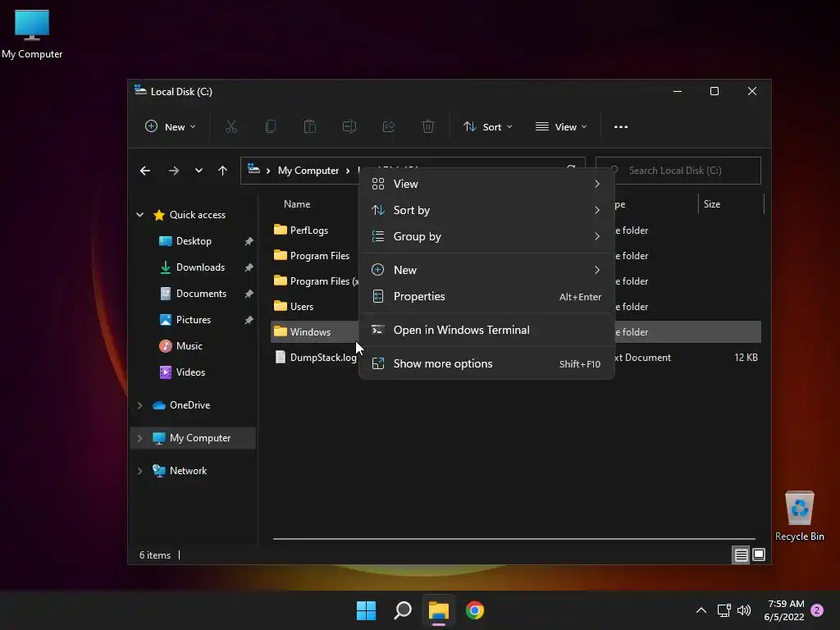This screenshot has height=630, width=840.
Task: Open the clock showing 7:59 AM
Action: tap(785, 610)
